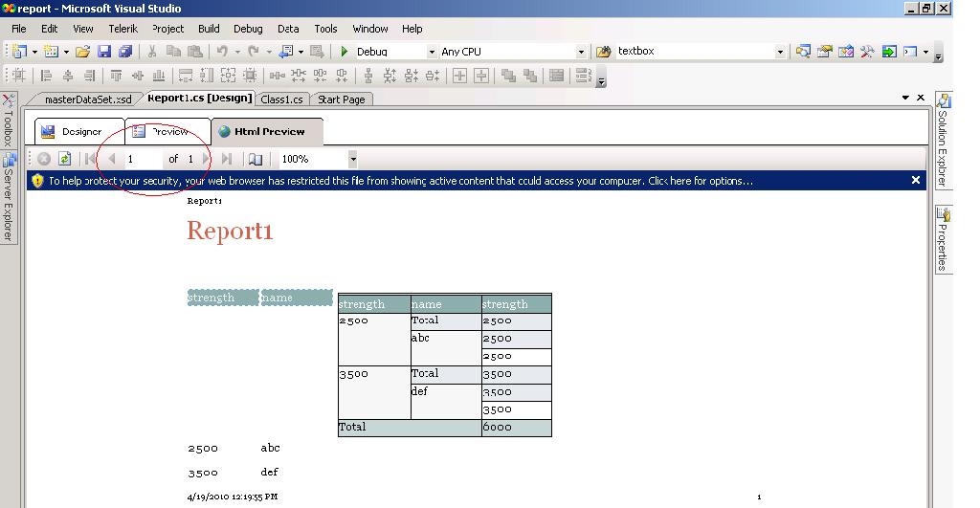Expand the 100% zoom dropdown
The image size is (980, 508).
(353, 159)
